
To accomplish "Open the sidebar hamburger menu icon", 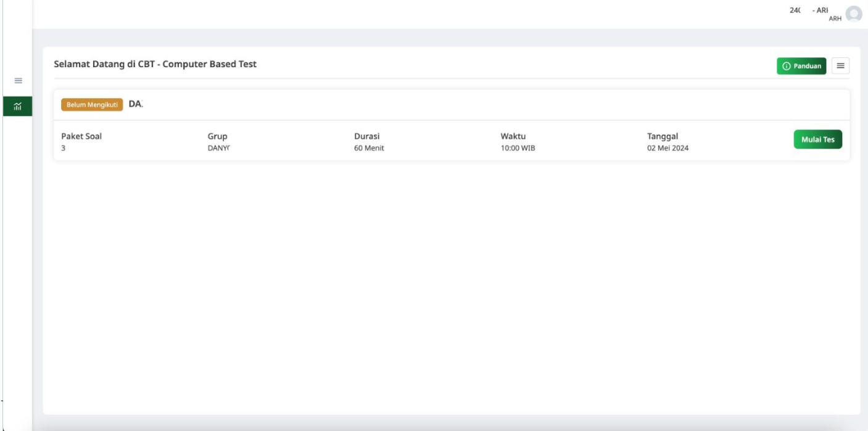I will tap(19, 81).
